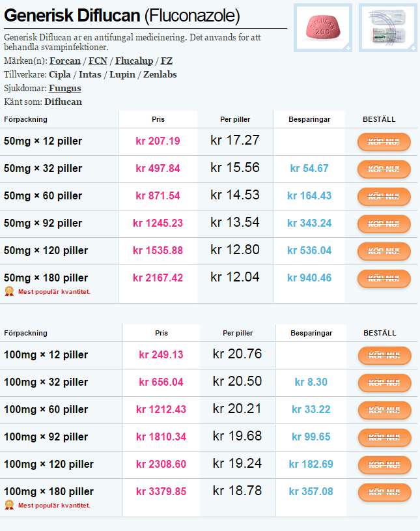Order the 50mg × 92 piller package
The height and width of the screenshot is (531, 420).
(384, 223)
